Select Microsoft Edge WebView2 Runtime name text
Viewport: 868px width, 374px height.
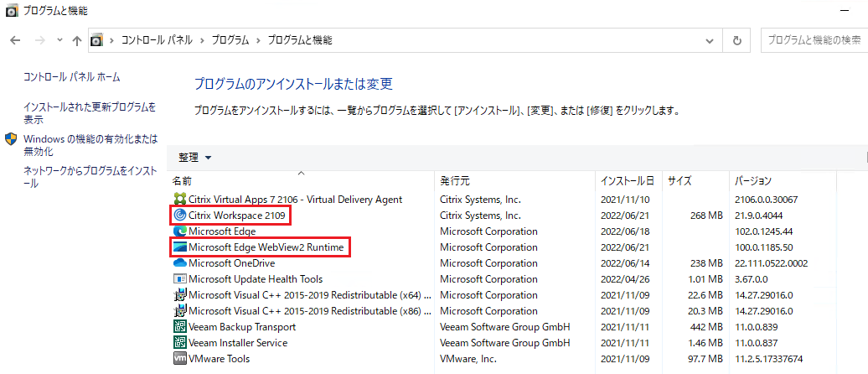[x=266, y=247]
